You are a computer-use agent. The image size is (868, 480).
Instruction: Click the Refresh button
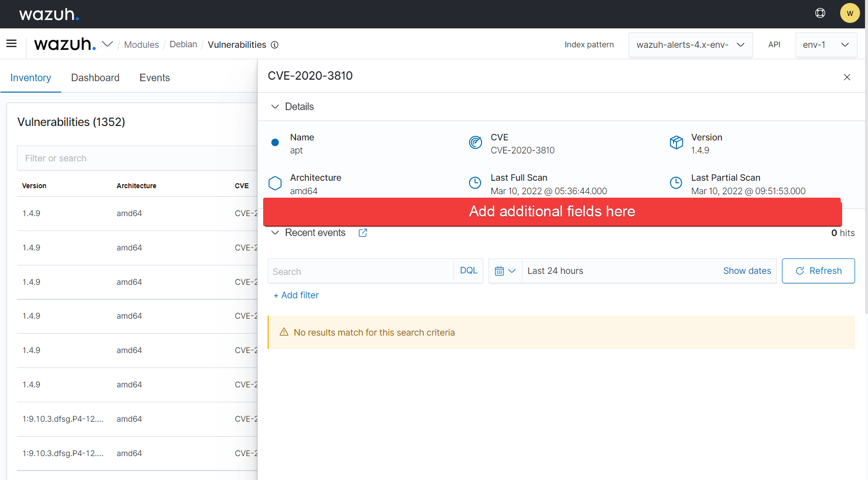[x=818, y=270]
